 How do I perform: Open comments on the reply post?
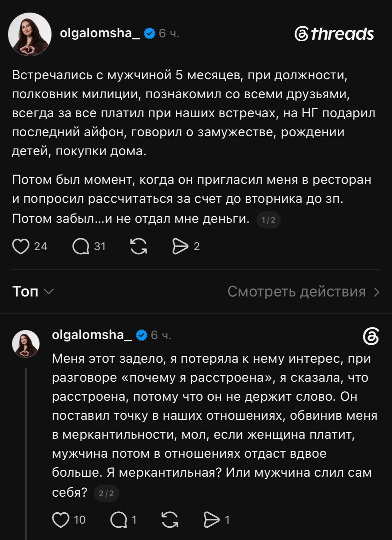pos(118,520)
